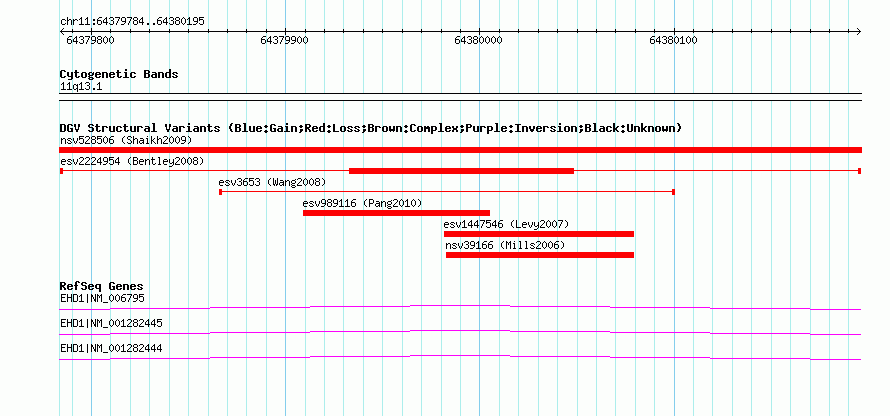890x416 pixels.
Task: Click the 64379900 ruler label
Action: tap(284, 41)
